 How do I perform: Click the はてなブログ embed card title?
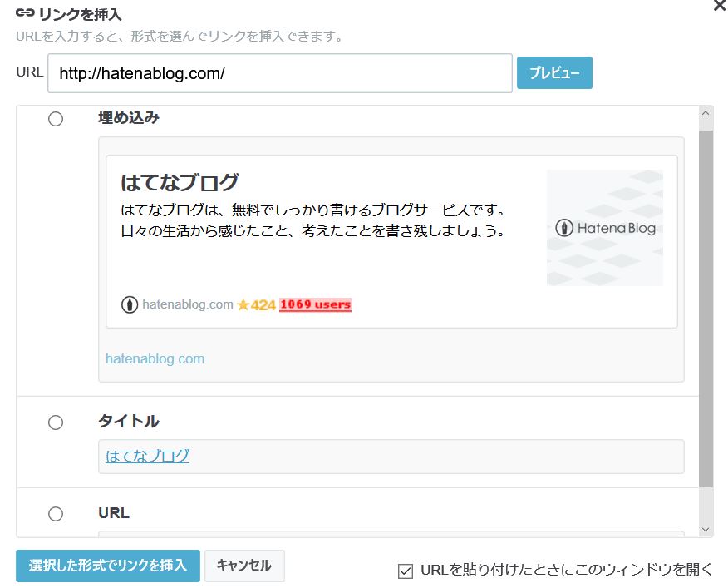180,182
